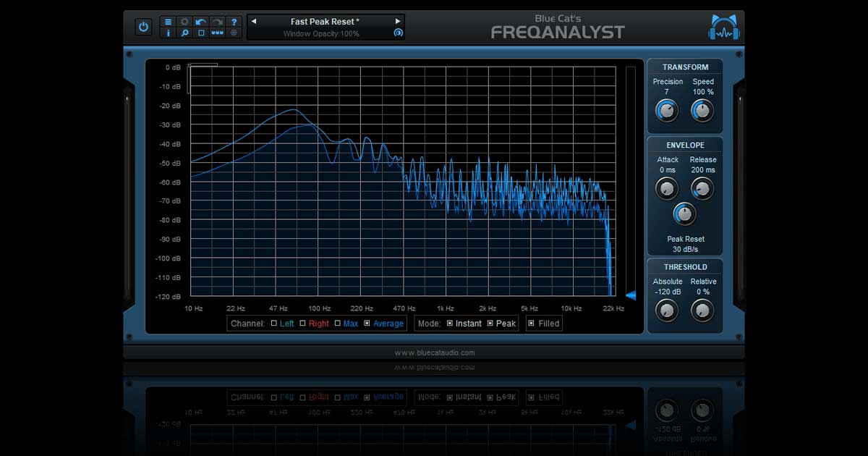This screenshot has height=456, width=868.
Task: Select the next preset arrow
Action: tap(398, 22)
